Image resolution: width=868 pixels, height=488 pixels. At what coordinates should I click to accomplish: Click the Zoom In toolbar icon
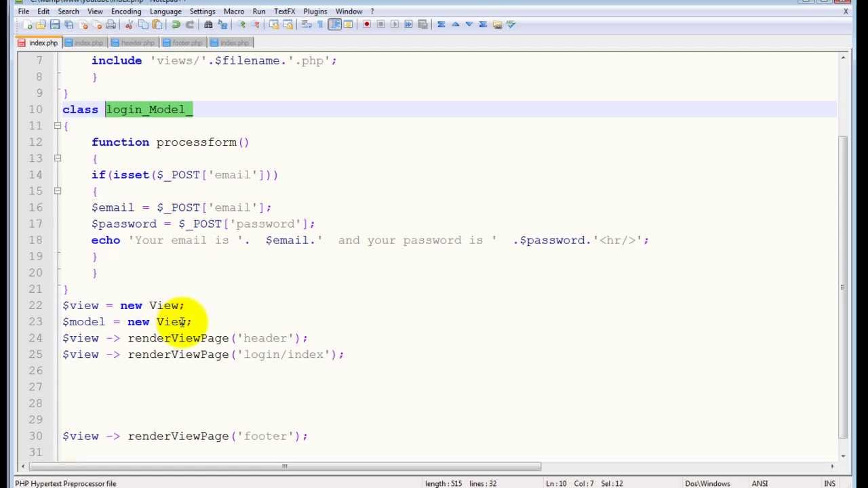coord(241,24)
